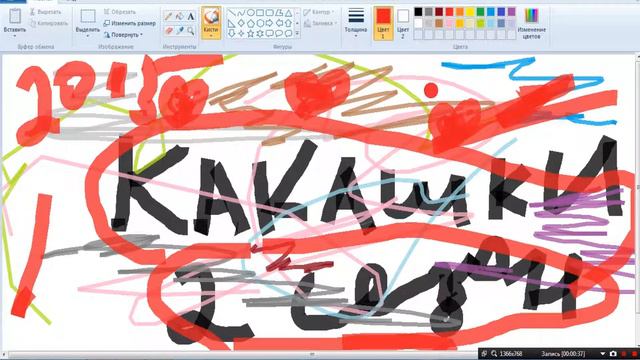This screenshot has width=640, height=360.
Task: Stop recording with the red square button
Action: click(x=634, y=354)
